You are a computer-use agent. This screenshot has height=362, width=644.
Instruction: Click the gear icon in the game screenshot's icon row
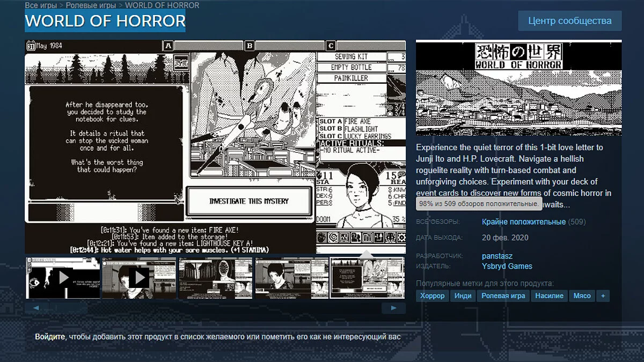tap(401, 237)
